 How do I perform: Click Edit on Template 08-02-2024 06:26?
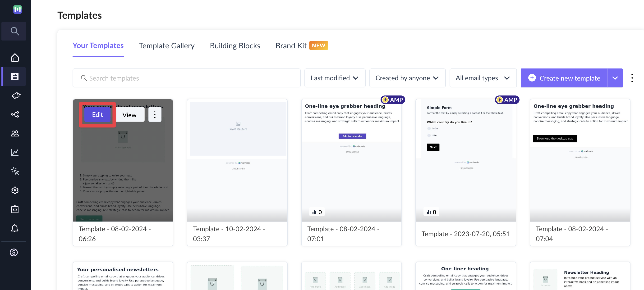coord(97,114)
